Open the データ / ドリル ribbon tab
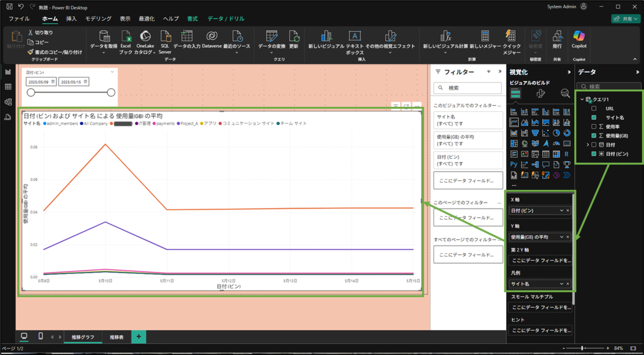644x355 pixels. point(226,19)
